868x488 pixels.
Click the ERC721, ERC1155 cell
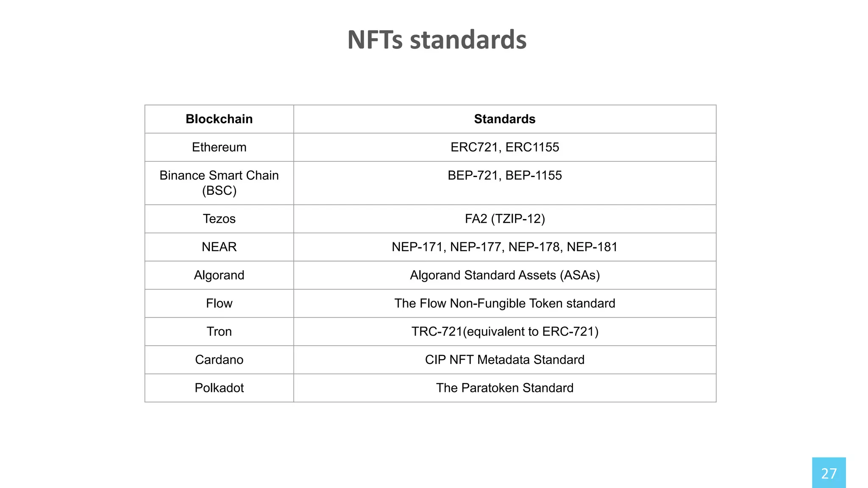(x=504, y=147)
